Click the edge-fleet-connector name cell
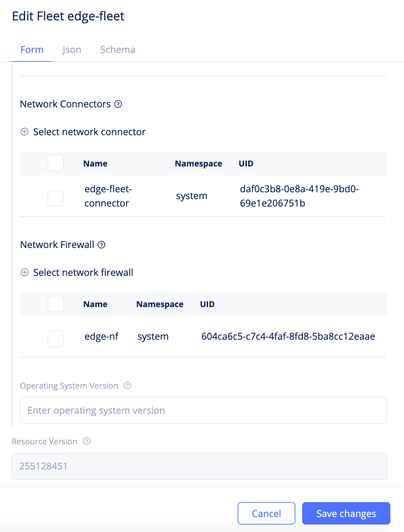 coord(107,196)
